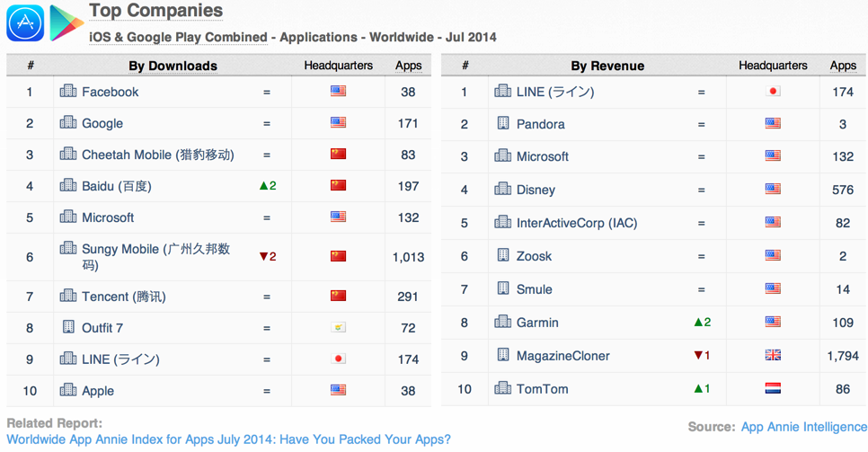Screen dimensions: 868x452
Task: Click the By Downloads column header
Action: click(x=173, y=66)
